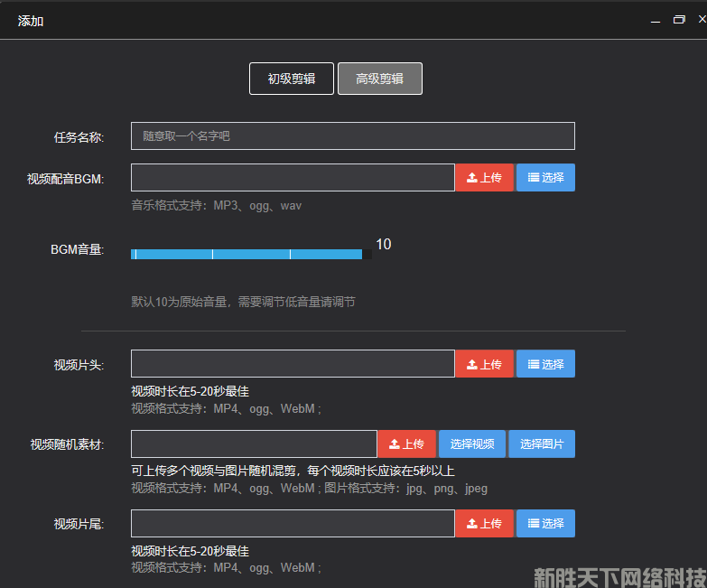The height and width of the screenshot is (588, 707).
Task: Switch to the 高级剪辑 tab
Action: point(379,79)
